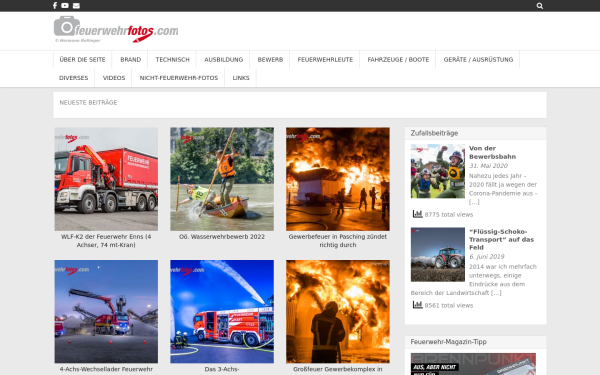This screenshot has height=375, width=600.
Task: Open the search magnifier icon
Action: coord(540,6)
